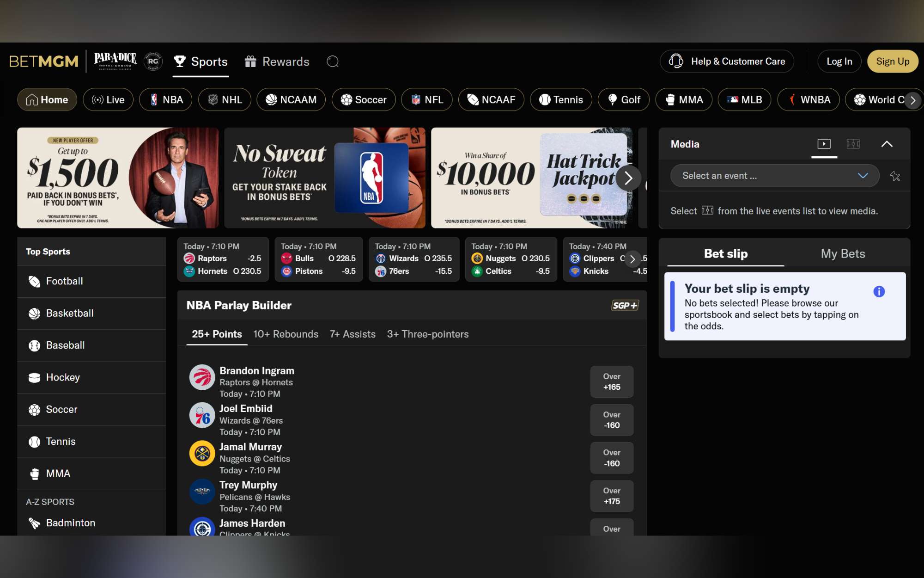Toggle Over -160 for Joel Embiid
The height and width of the screenshot is (578, 924).
(x=612, y=420)
